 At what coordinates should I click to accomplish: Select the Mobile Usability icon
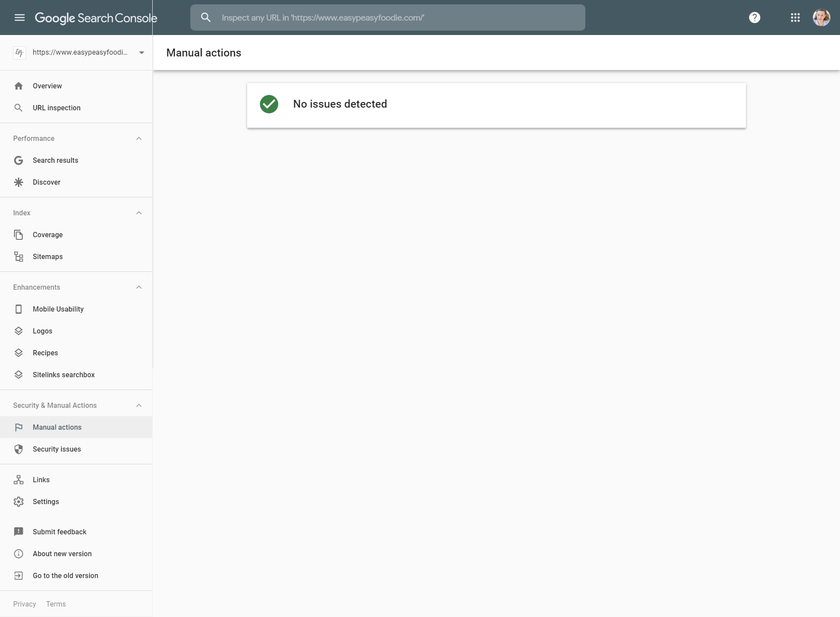[x=18, y=308]
